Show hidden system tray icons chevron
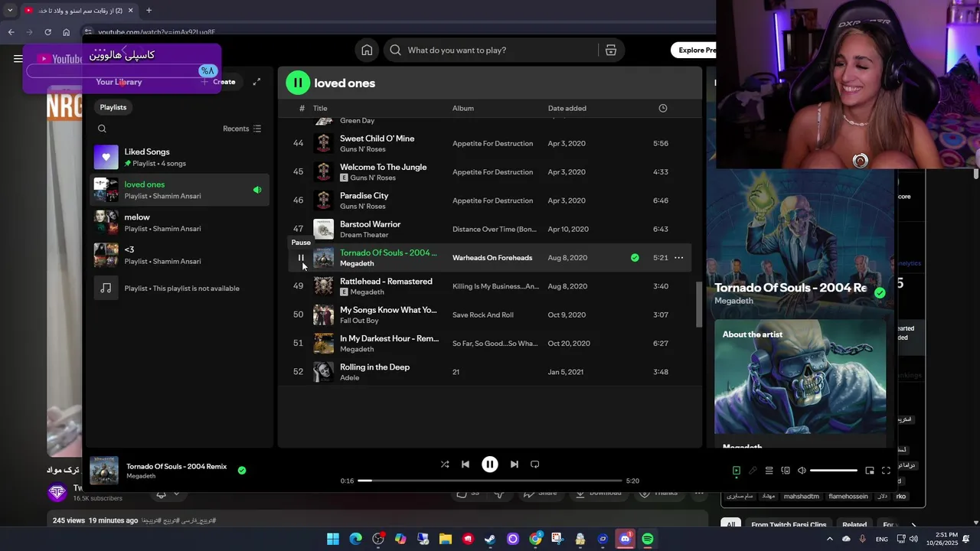 click(829, 539)
